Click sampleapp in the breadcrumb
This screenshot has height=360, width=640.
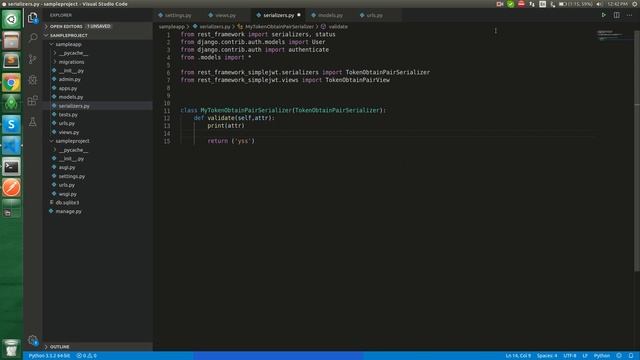(171, 27)
